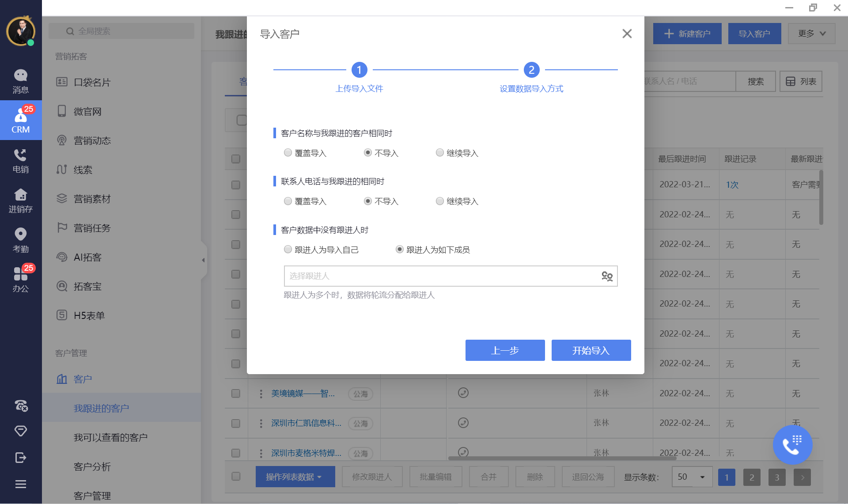This screenshot has height=504, width=848.
Task: Click the 上一步 button
Action: click(505, 350)
